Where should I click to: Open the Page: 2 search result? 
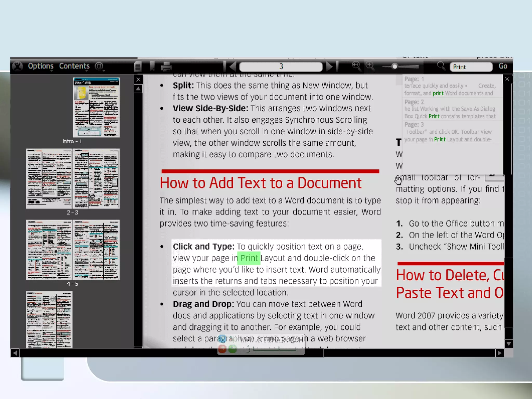click(x=450, y=109)
